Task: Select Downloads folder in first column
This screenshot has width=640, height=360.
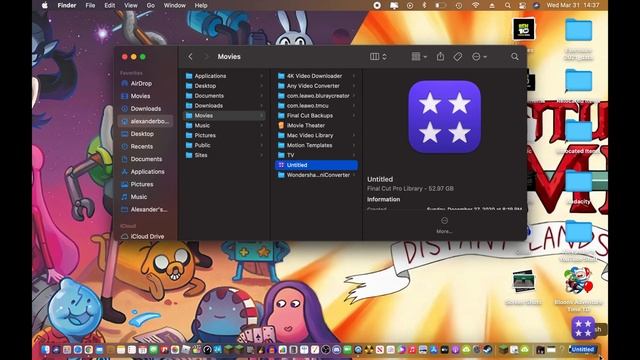Action: coord(224,106)
